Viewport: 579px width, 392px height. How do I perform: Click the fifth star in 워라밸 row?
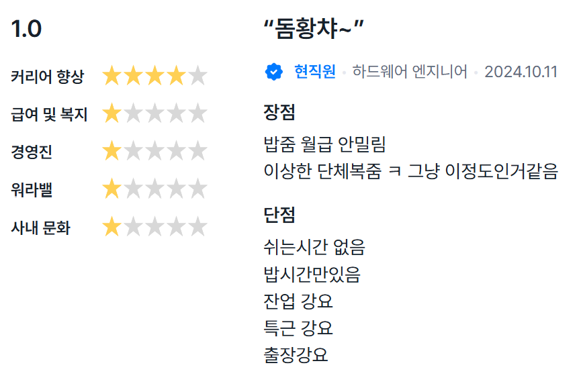(x=197, y=190)
